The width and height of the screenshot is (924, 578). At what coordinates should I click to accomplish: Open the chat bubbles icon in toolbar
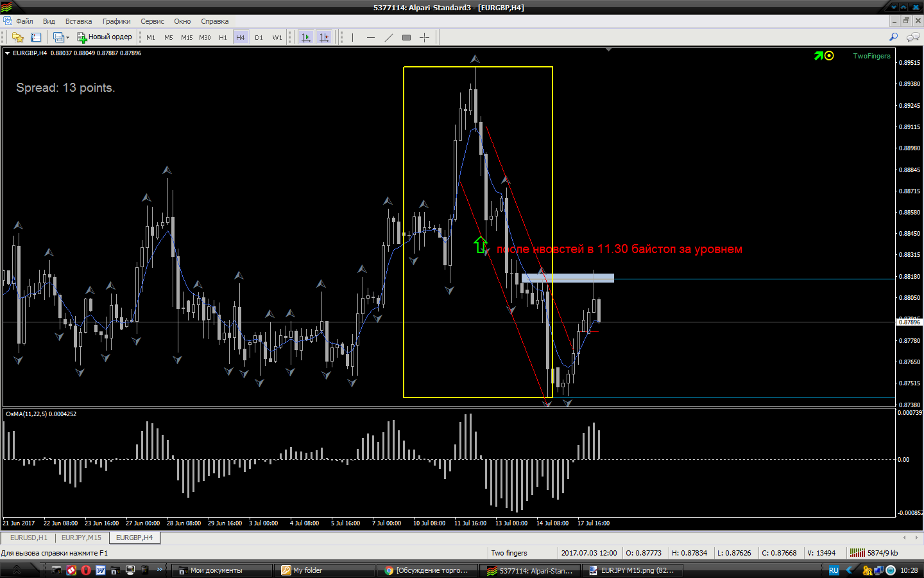point(912,37)
